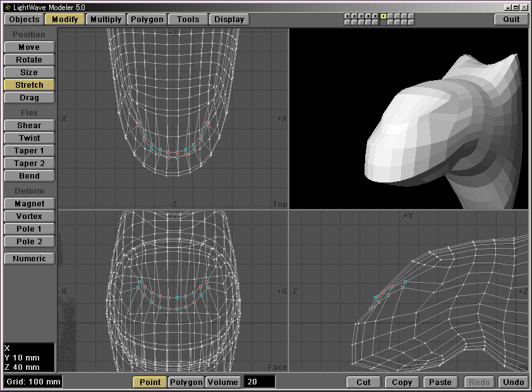Image resolution: width=532 pixels, height=392 pixels.
Task: Choose the Twist flex tool
Action: coord(29,138)
